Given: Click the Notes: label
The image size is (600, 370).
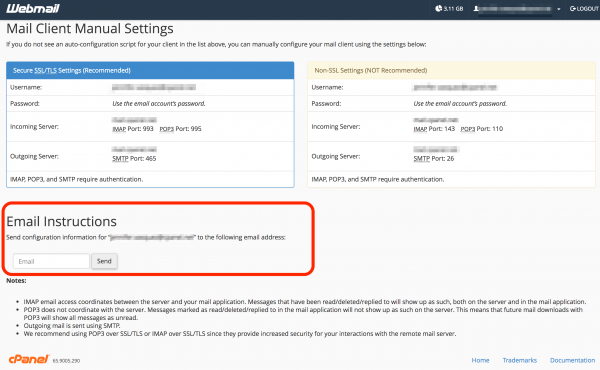Looking at the screenshot, I should click(16, 280).
